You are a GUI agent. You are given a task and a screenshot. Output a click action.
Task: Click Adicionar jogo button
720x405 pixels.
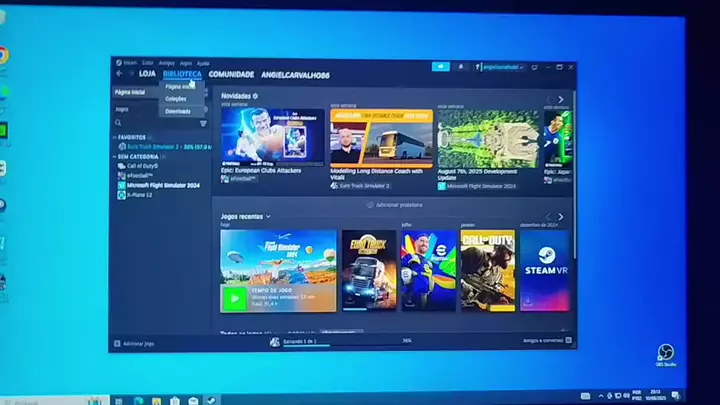point(134,343)
